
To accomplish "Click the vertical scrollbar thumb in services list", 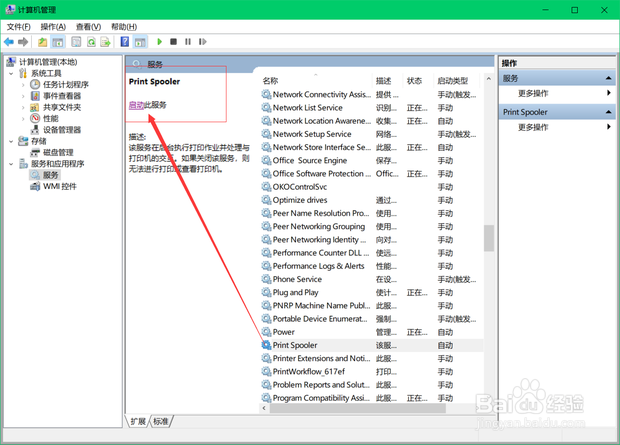I will [x=489, y=238].
